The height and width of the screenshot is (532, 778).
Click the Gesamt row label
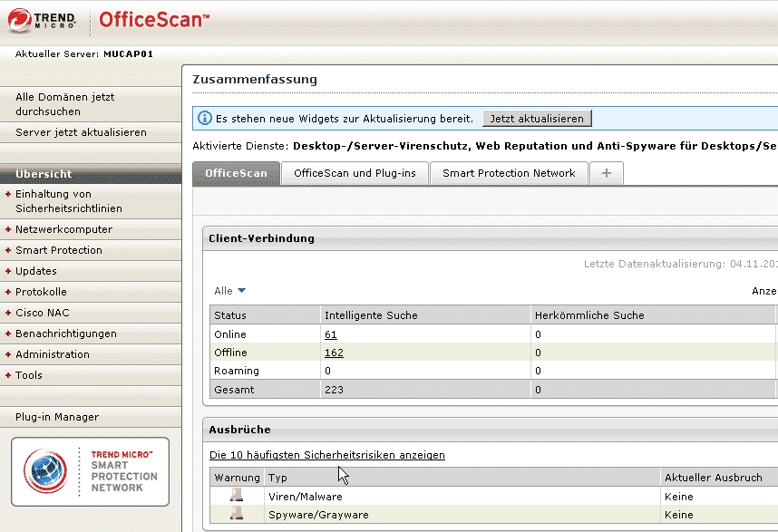(234, 390)
